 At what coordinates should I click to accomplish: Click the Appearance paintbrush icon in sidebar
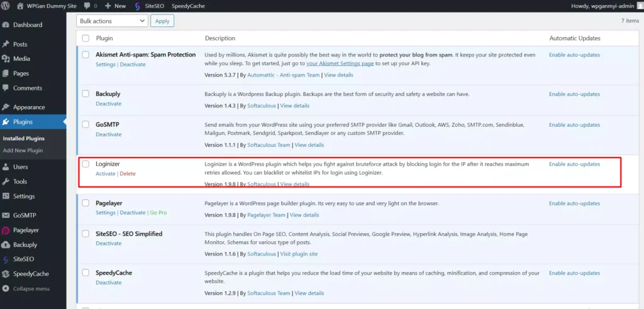pyautogui.click(x=6, y=107)
